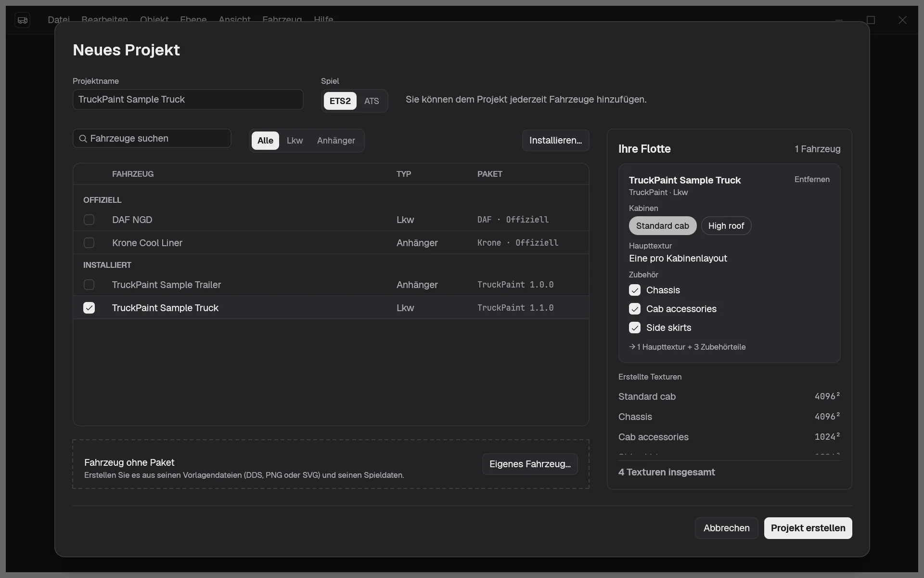Viewport: 924px width, 578px height.
Task: Open the Bearbeiten menu
Action: pos(104,20)
